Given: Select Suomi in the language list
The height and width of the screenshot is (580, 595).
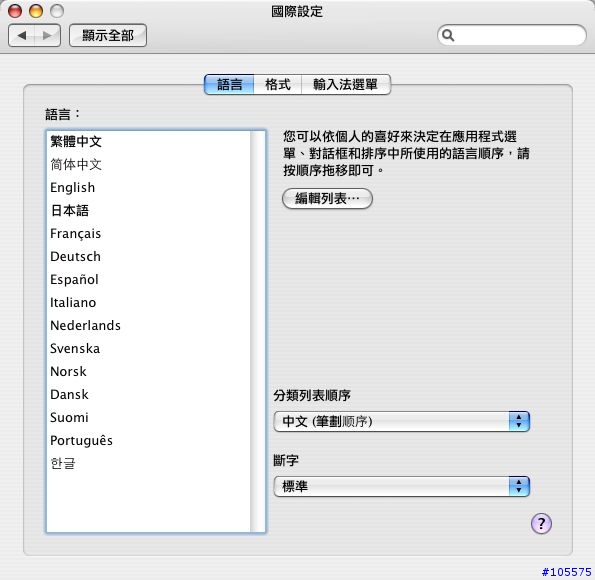Looking at the screenshot, I should [148, 418].
